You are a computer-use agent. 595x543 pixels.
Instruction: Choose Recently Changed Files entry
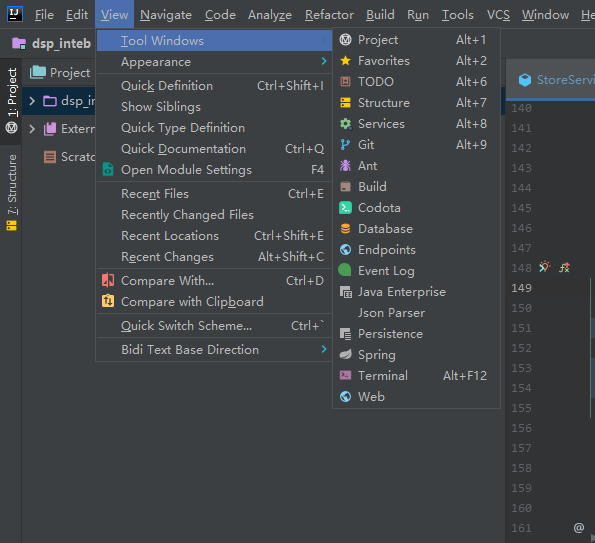pyautogui.click(x=214, y=215)
